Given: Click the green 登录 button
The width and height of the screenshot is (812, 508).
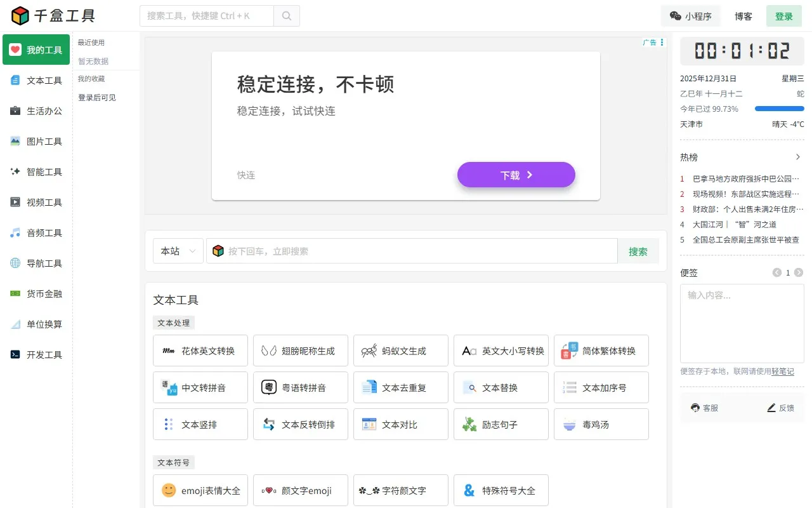Looking at the screenshot, I should [784, 16].
